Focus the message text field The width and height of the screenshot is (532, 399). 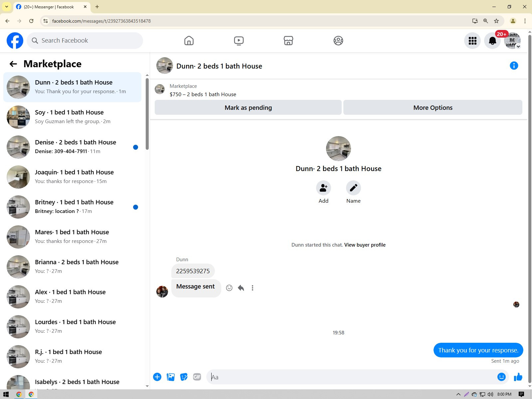click(x=353, y=377)
